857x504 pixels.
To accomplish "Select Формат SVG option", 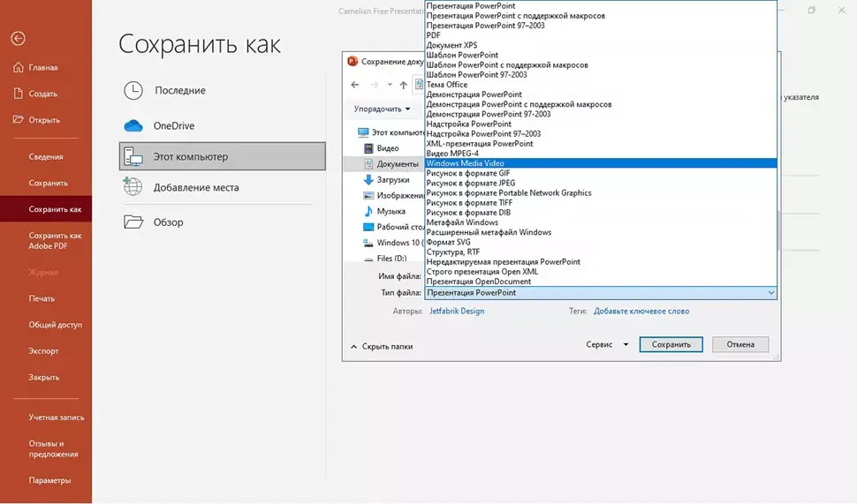I will pos(601,242).
